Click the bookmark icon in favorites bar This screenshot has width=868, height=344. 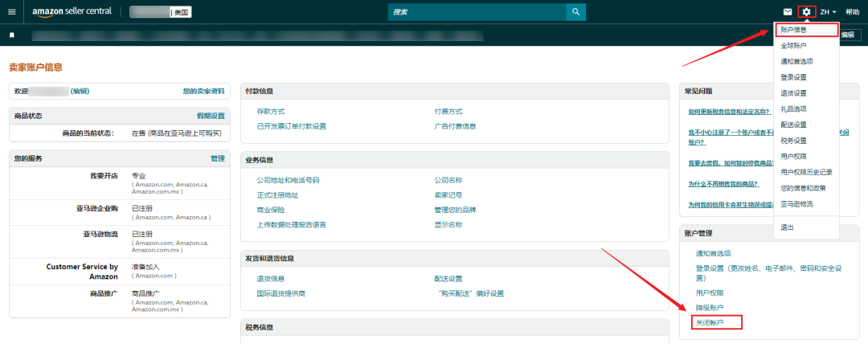click(11, 35)
